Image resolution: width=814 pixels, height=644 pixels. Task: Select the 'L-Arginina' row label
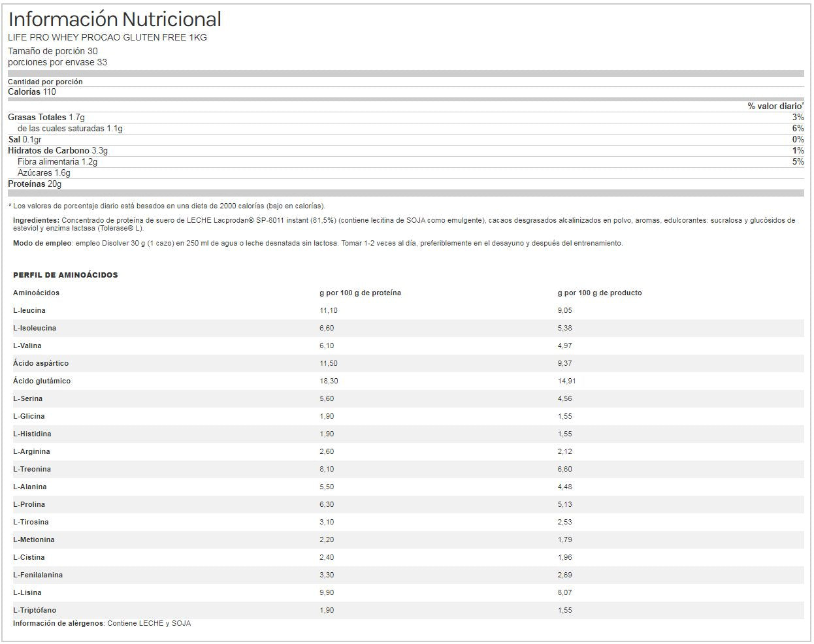[31, 451]
